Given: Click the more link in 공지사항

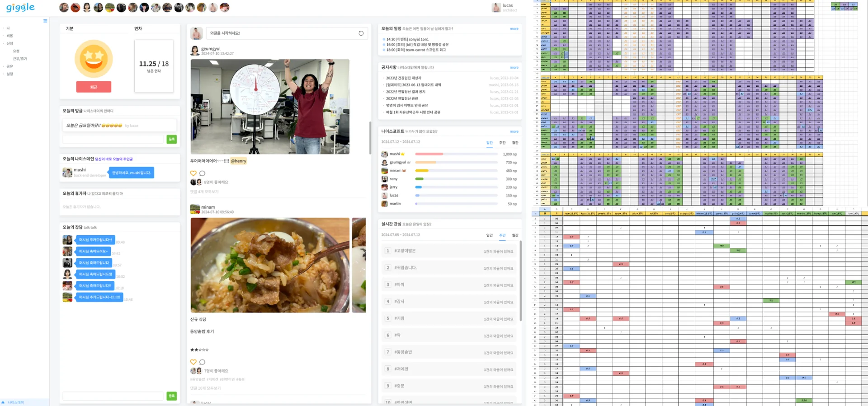Looking at the screenshot, I should point(514,67).
